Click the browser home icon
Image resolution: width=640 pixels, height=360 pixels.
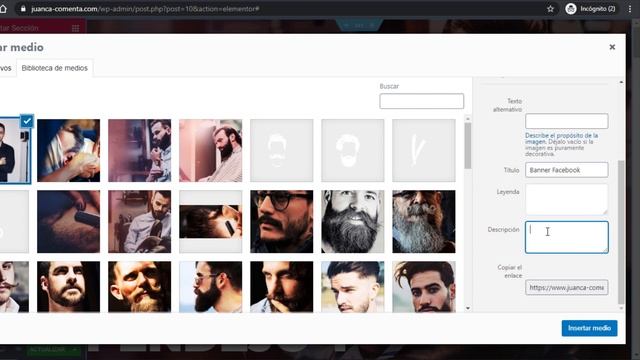(x=3, y=9)
